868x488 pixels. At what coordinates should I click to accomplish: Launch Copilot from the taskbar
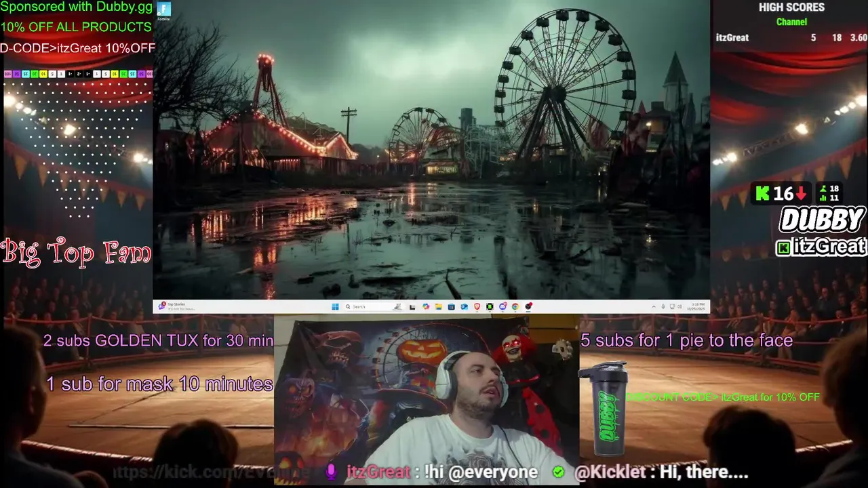point(426,306)
